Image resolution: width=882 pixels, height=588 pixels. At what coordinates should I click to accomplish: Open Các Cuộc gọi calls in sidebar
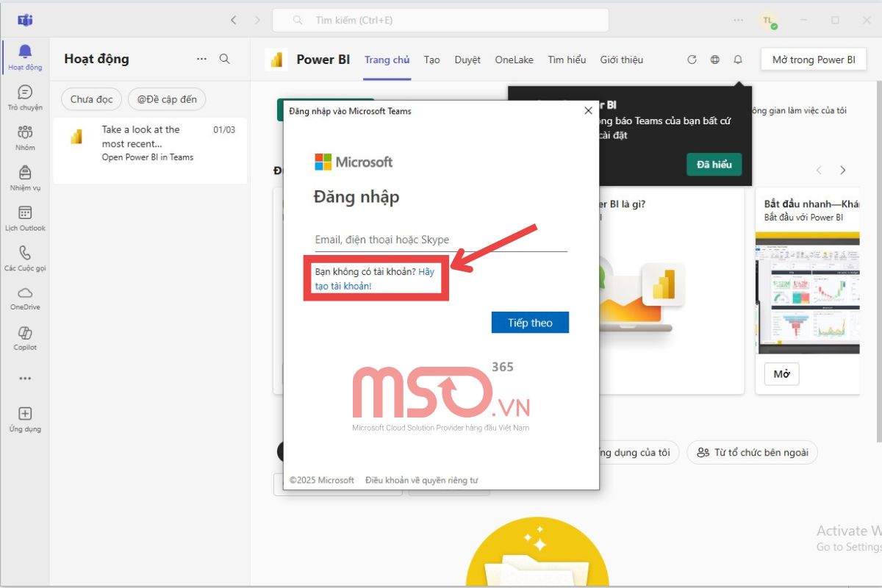[x=25, y=258]
